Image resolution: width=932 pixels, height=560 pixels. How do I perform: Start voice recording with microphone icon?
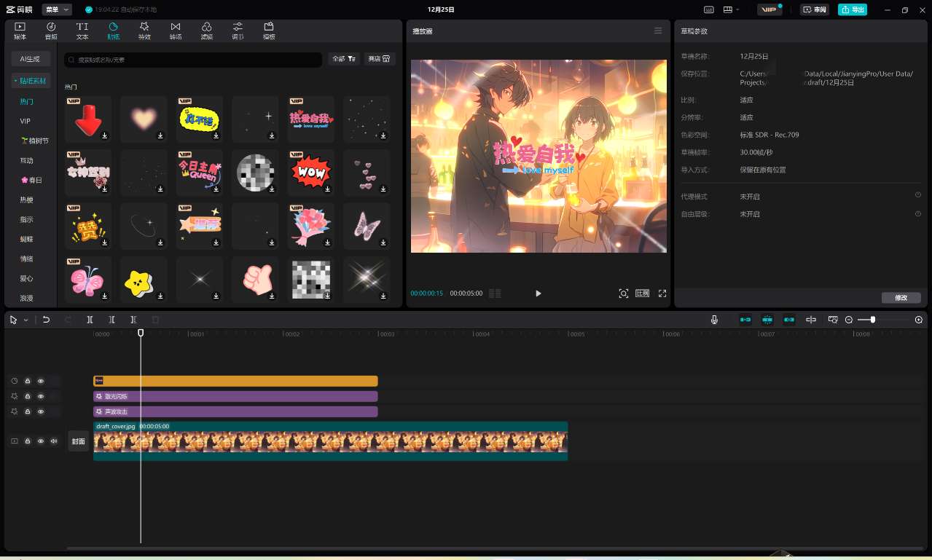click(x=715, y=320)
